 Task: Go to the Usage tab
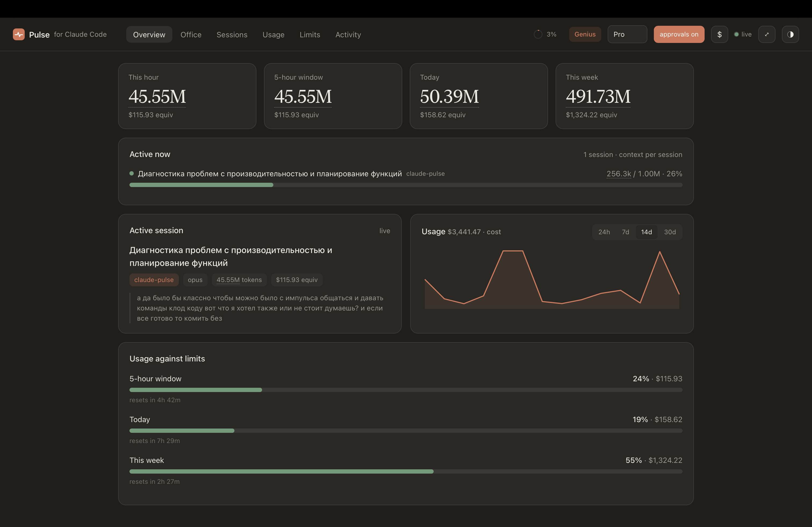pyautogui.click(x=273, y=34)
